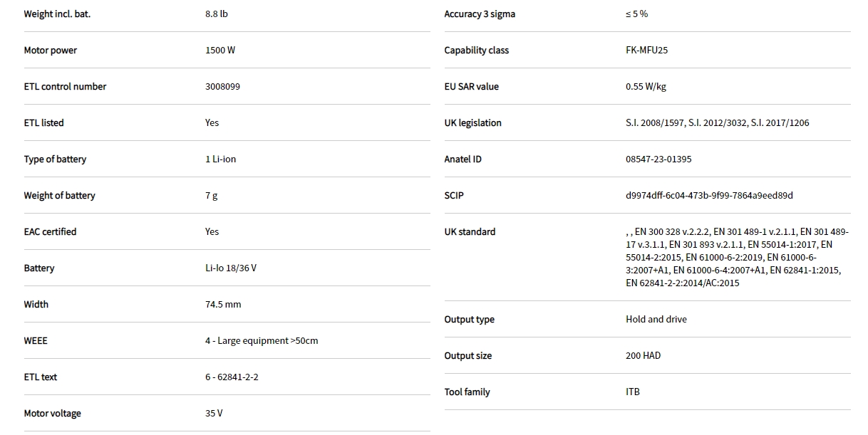This screenshot has width=868, height=435.
Task: Select the 8.8 lb weight value
Action: pyautogui.click(x=217, y=14)
